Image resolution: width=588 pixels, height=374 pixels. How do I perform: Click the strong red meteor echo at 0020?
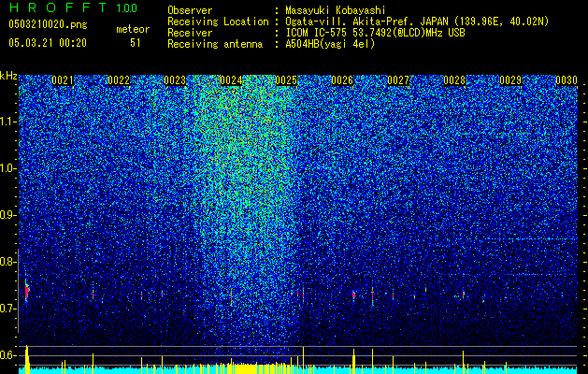coord(26,291)
